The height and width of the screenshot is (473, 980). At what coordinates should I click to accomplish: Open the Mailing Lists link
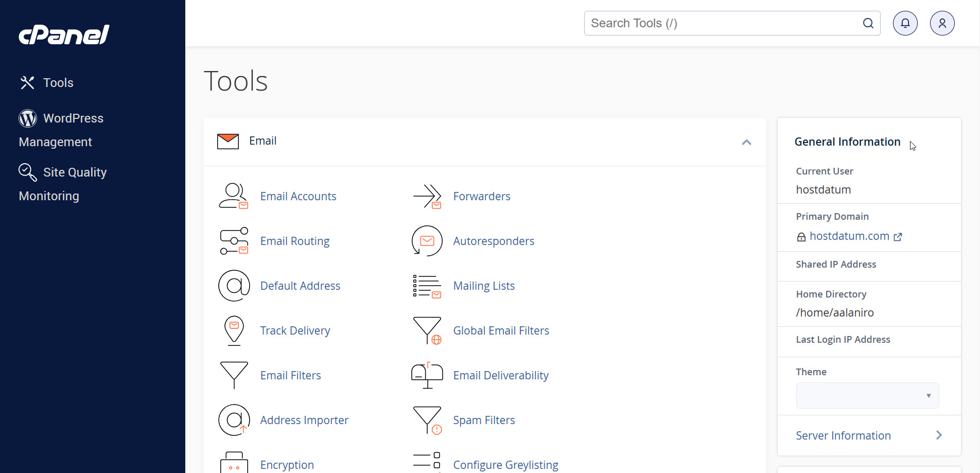point(483,286)
